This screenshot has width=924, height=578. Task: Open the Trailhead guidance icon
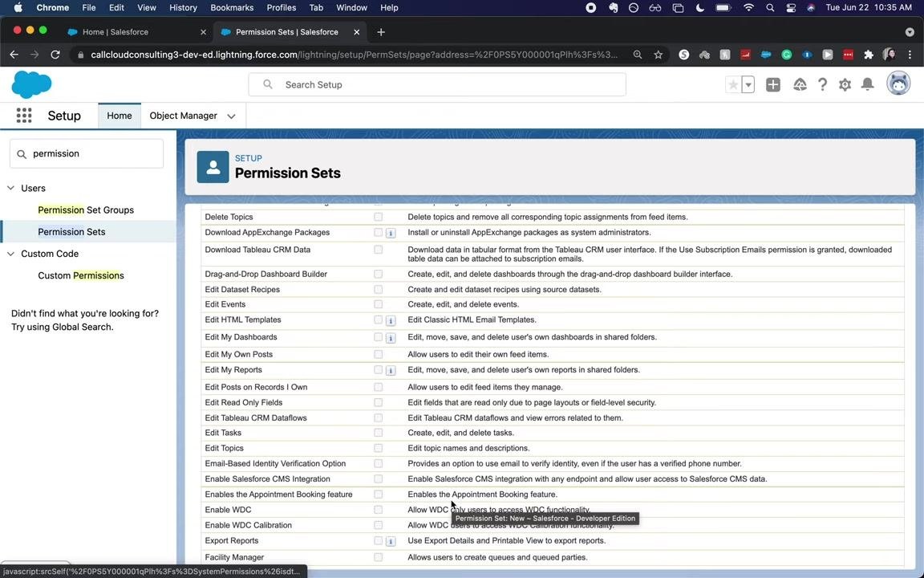[x=800, y=85]
